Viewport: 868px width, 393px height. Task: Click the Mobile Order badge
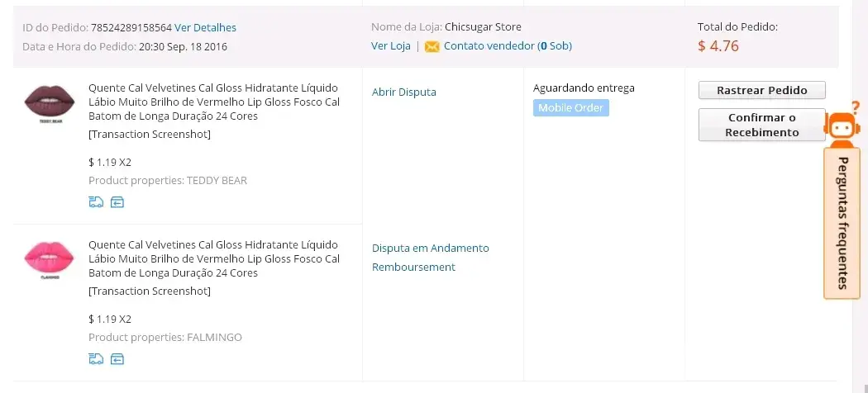pyautogui.click(x=570, y=108)
